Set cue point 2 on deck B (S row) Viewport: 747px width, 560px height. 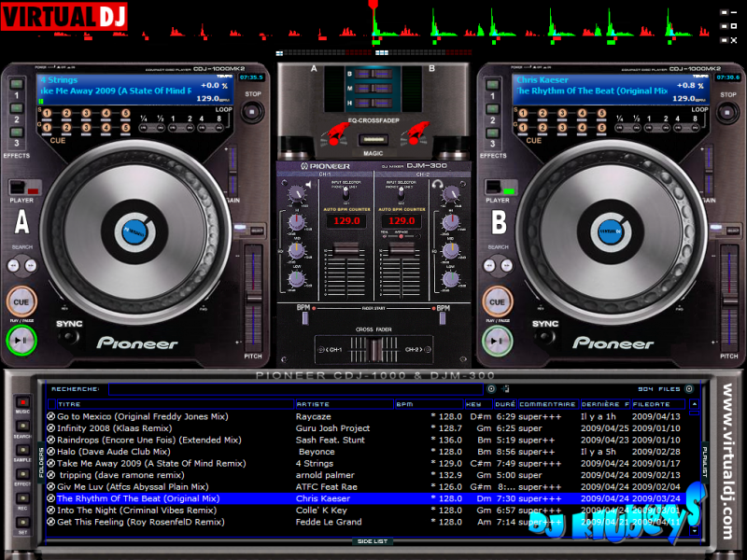(x=543, y=113)
